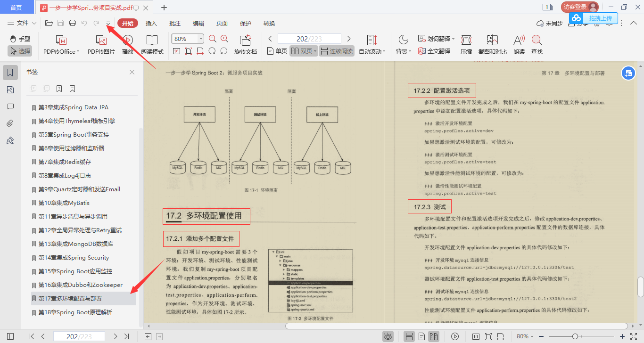Open the 划词翻译 dropdown
Image resolution: width=644 pixels, height=343 pixels.
pos(437,39)
